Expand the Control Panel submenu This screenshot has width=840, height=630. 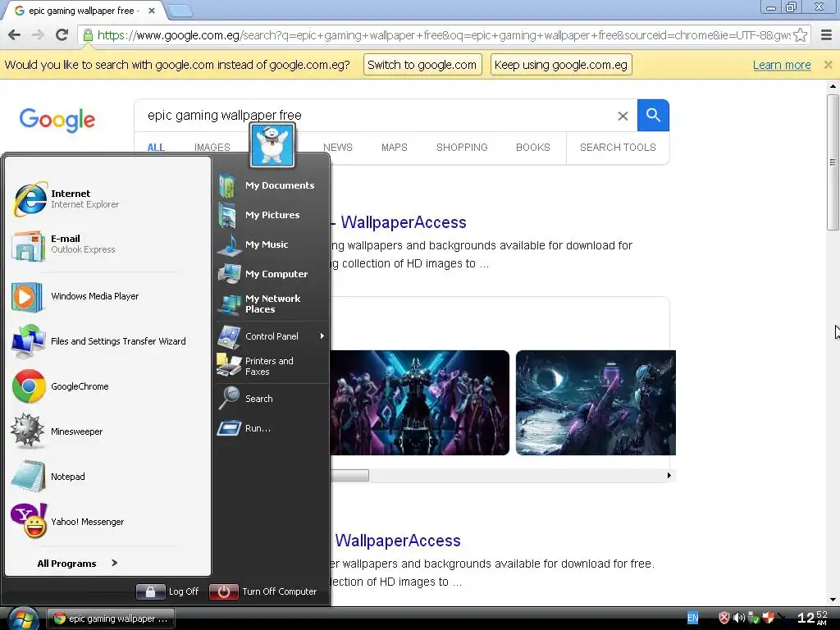(x=272, y=336)
